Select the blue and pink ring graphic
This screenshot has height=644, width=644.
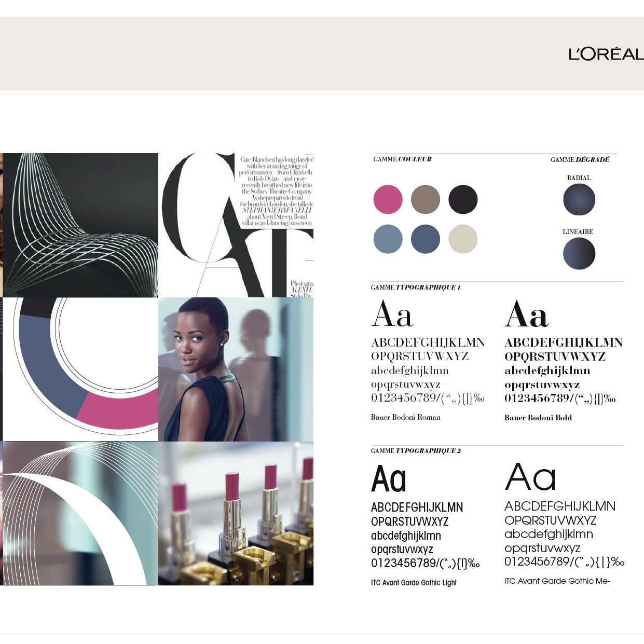80,369
